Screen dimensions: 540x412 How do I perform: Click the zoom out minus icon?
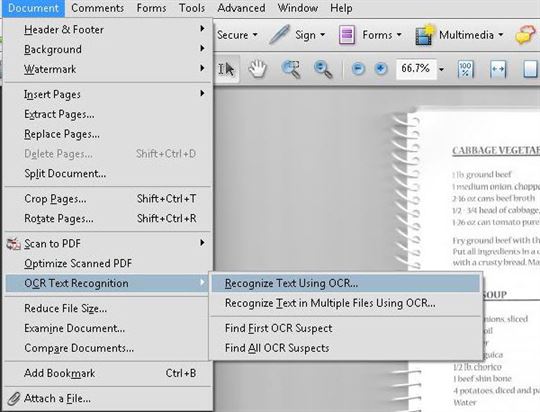(x=358, y=69)
